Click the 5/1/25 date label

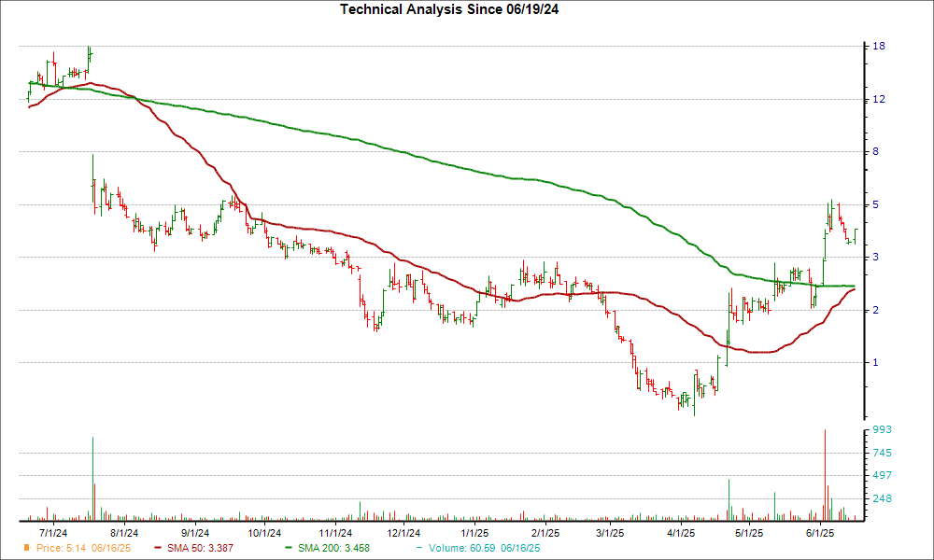coord(749,533)
